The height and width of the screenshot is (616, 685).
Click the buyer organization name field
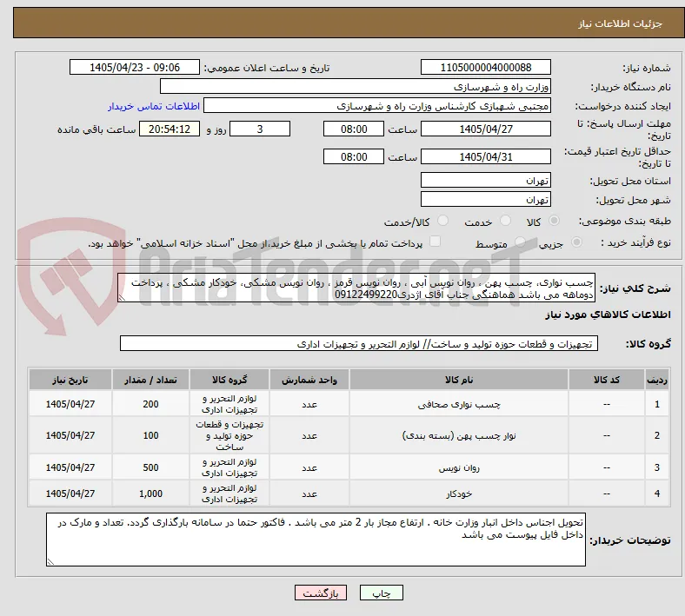coord(356,87)
